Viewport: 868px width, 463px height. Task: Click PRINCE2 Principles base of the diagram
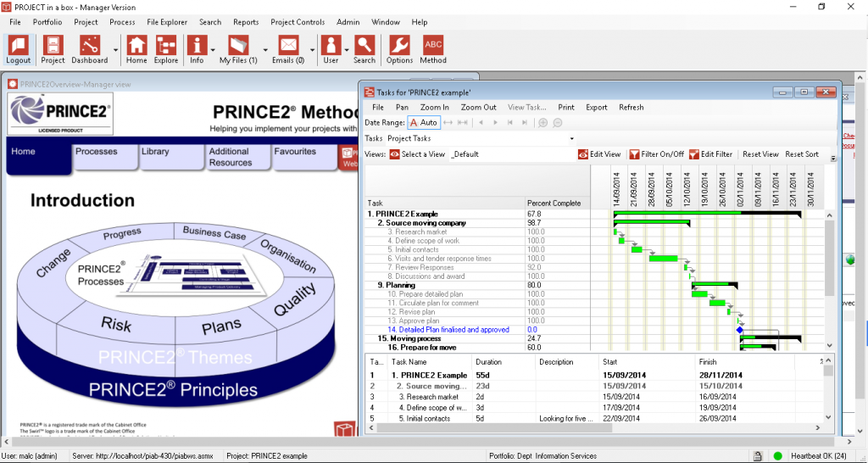173,389
